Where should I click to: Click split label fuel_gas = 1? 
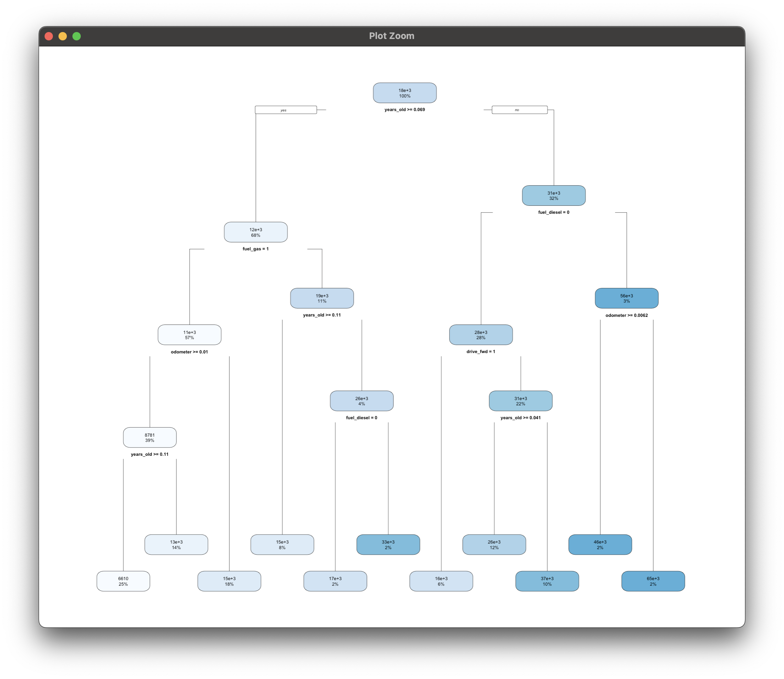coord(256,249)
